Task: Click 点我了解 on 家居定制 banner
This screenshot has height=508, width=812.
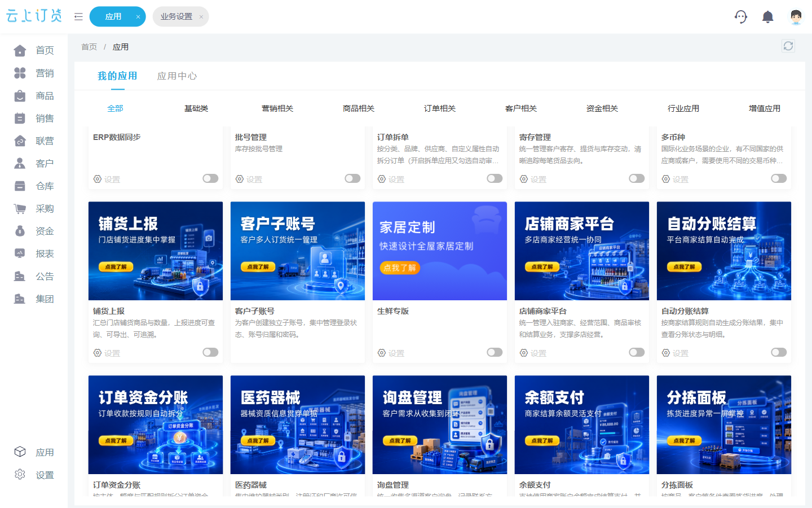Action: coord(399,268)
